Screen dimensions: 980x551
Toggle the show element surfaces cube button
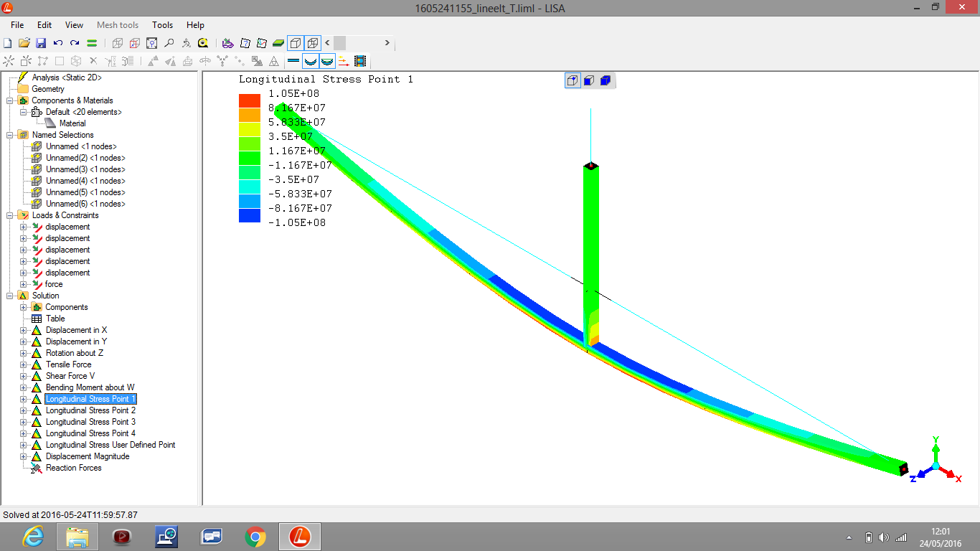click(x=296, y=43)
